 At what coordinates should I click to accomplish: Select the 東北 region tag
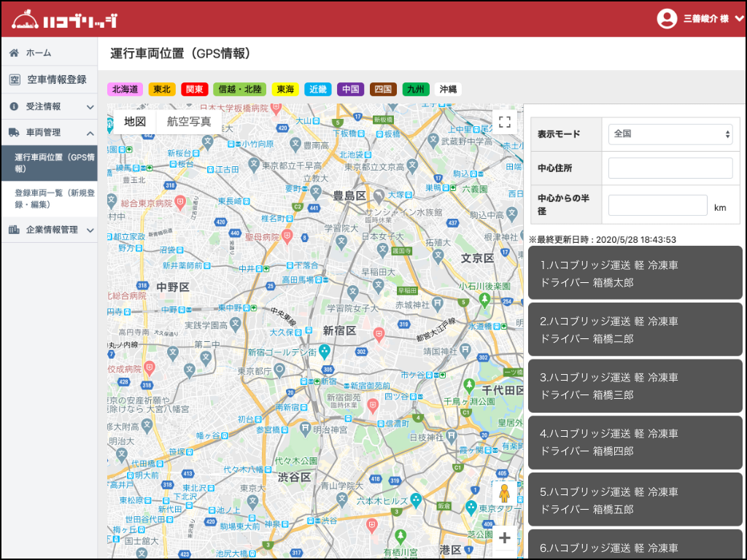(x=162, y=89)
